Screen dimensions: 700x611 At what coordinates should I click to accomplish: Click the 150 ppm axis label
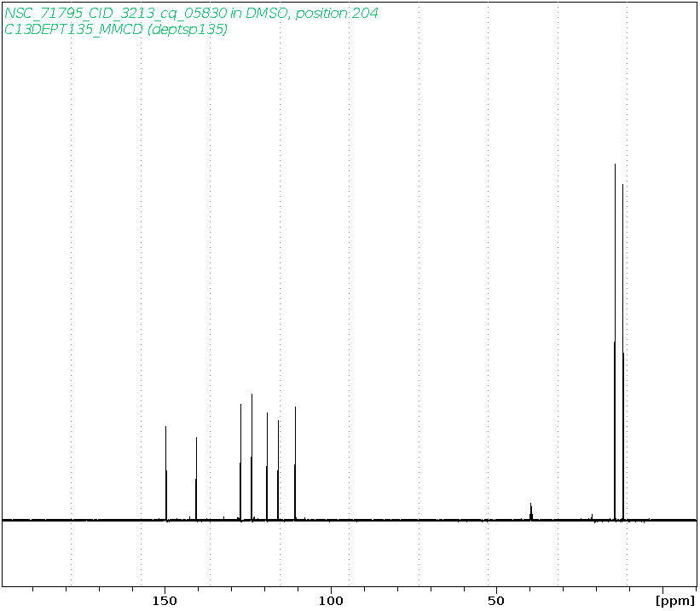click(x=165, y=600)
